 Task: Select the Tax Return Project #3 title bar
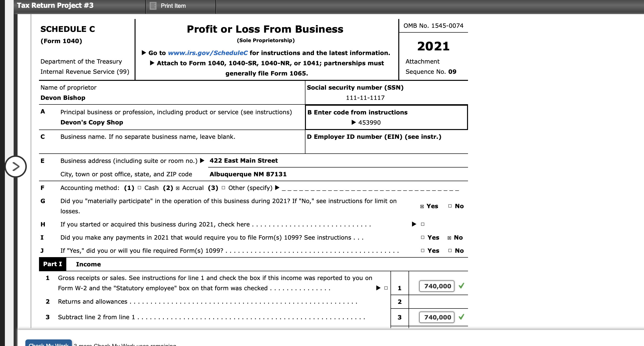point(55,5)
